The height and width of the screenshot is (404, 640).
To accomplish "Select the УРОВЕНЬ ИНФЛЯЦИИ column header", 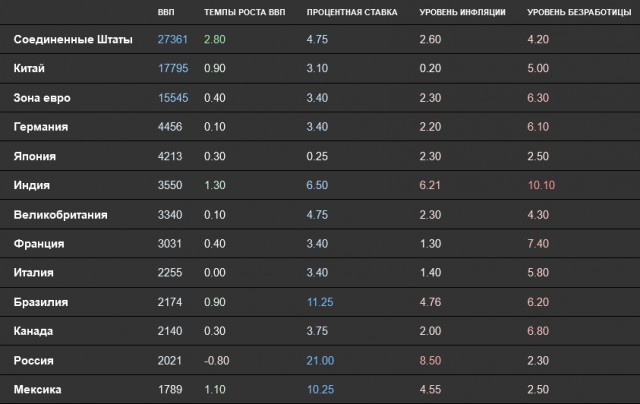I will point(462,12).
